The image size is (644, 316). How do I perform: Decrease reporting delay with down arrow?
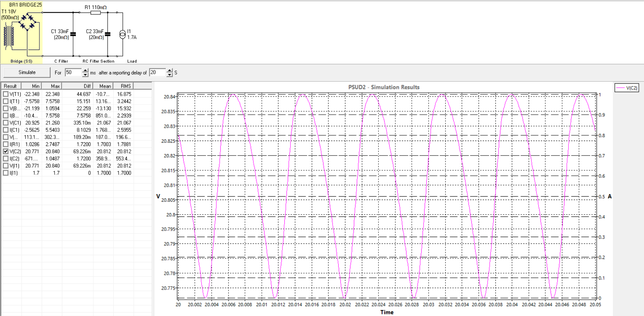coord(170,75)
